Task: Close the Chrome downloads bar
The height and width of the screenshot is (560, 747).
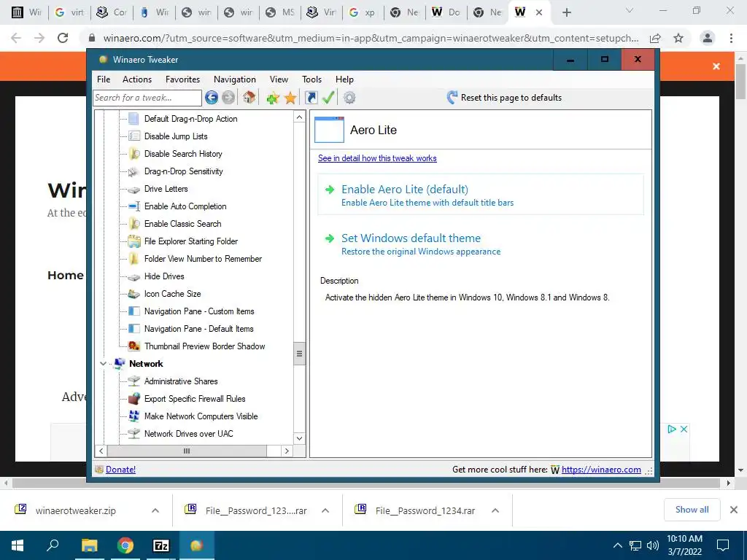Action: pyautogui.click(x=734, y=510)
